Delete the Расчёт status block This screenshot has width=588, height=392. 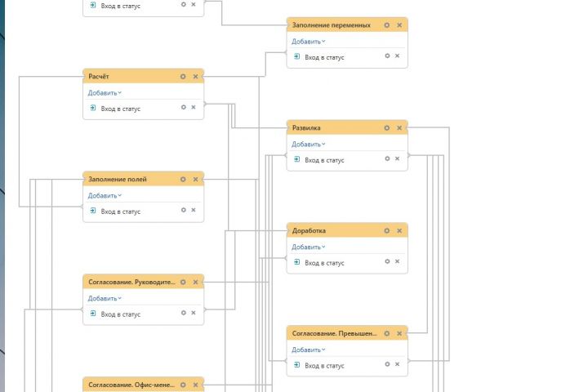(x=195, y=77)
